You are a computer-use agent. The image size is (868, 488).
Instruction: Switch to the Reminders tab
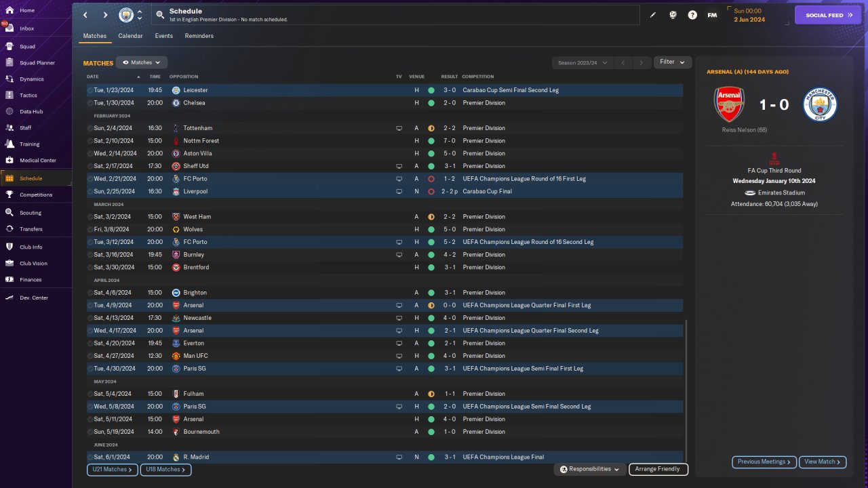pos(199,36)
